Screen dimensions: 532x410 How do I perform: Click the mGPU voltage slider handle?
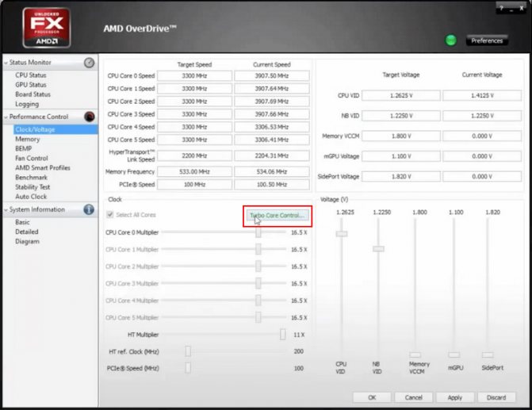pyautogui.click(x=454, y=355)
